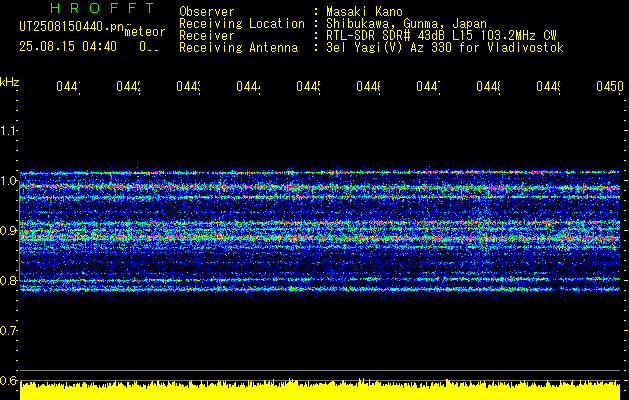
Task: Click the 0443 time marker
Action: point(189,86)
